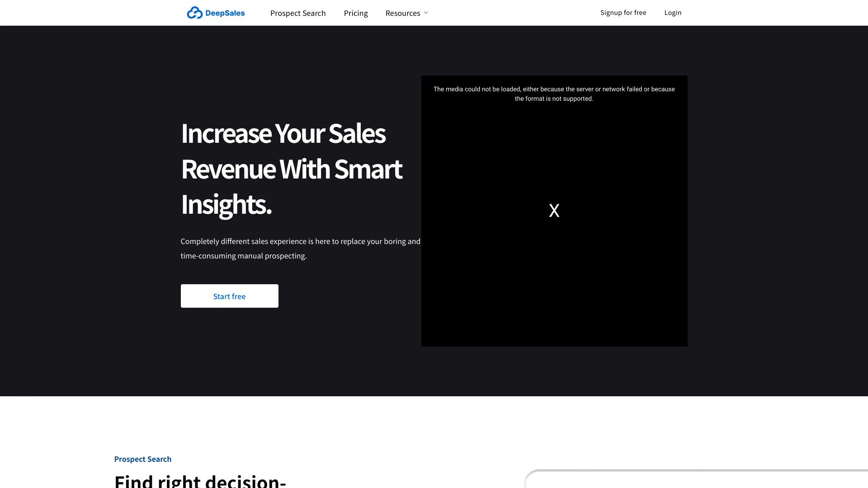Open Prospect Search from the navigation bar
Viewport: 868px width, 488px height.
[298, 13]
